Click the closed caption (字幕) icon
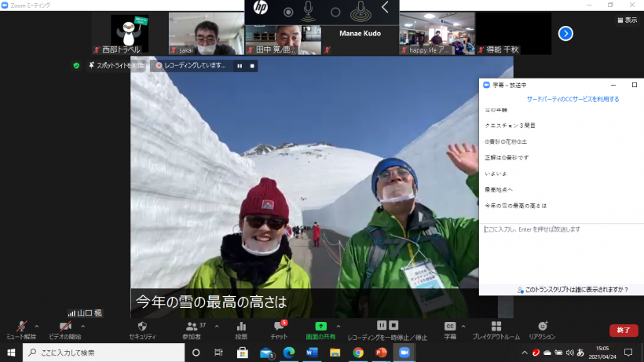 click(x=450, y=327)
